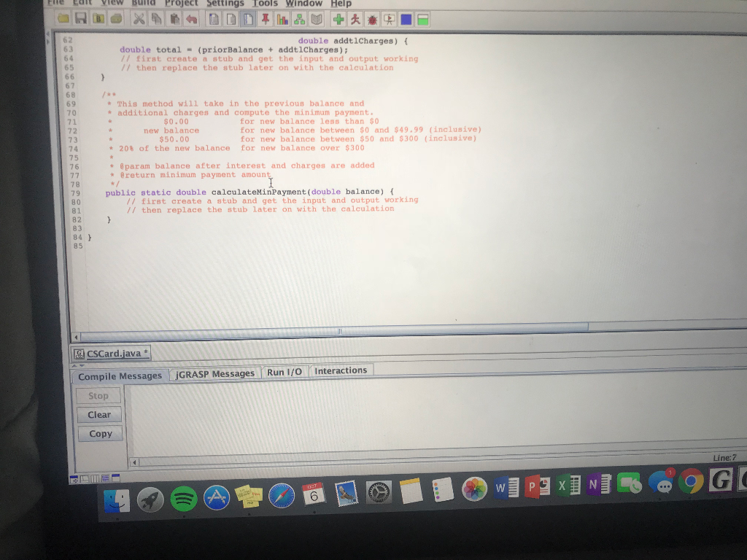Click the Save floppy disk icon
The height and width of the screenshot is (560, 747).
tap(80, 18)
